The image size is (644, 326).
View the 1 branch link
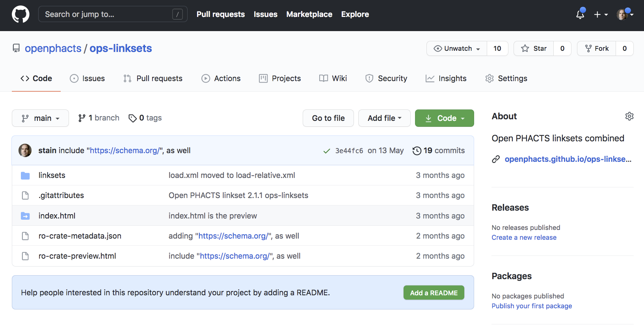pos(99,118)
